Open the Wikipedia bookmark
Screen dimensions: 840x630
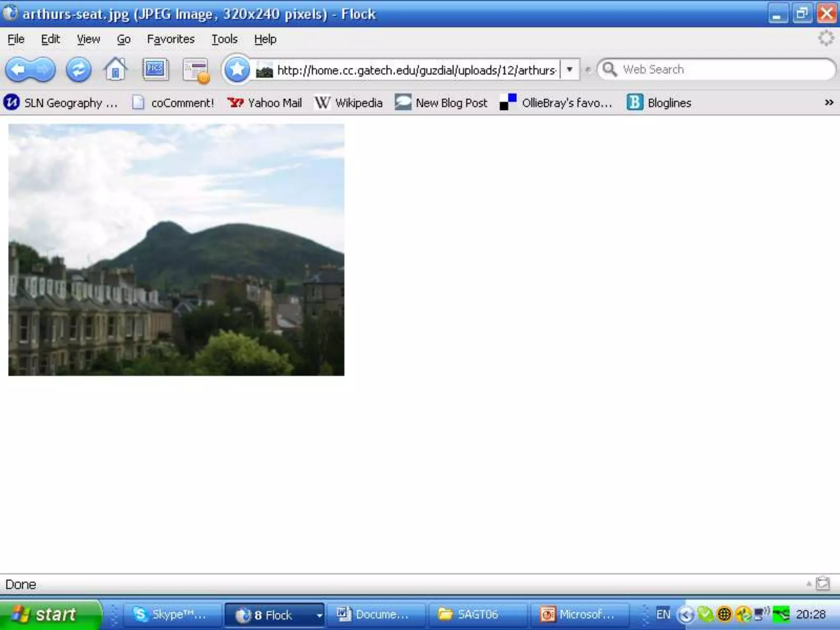tap(348, 103)
